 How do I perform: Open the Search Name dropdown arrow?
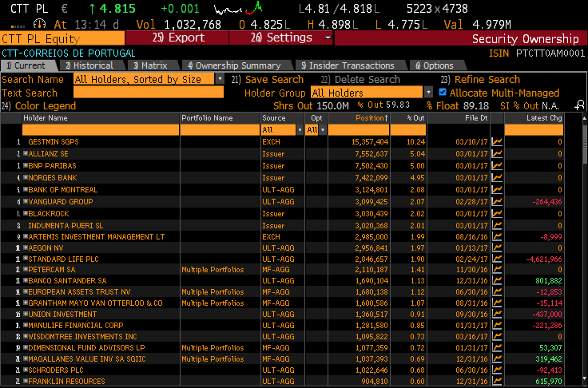click(x=220, y=79)
